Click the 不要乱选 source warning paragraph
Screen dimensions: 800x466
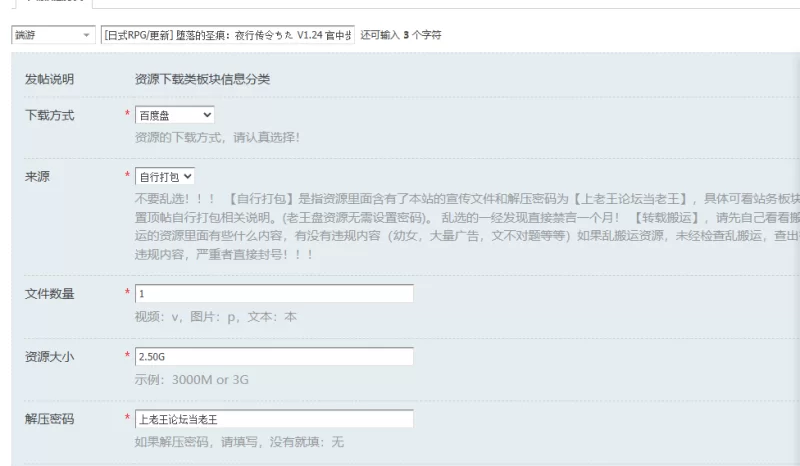tap(467, 226)
